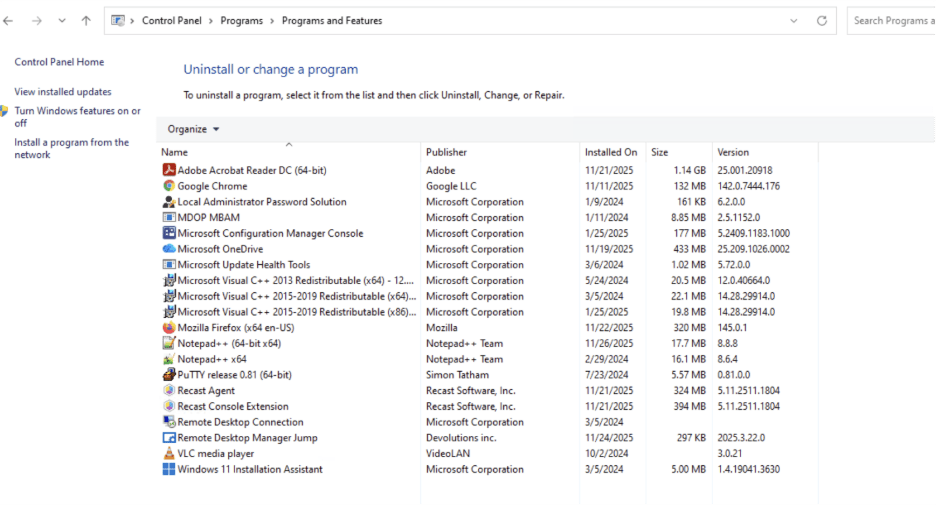Go up one level with Up arrow

86,21
